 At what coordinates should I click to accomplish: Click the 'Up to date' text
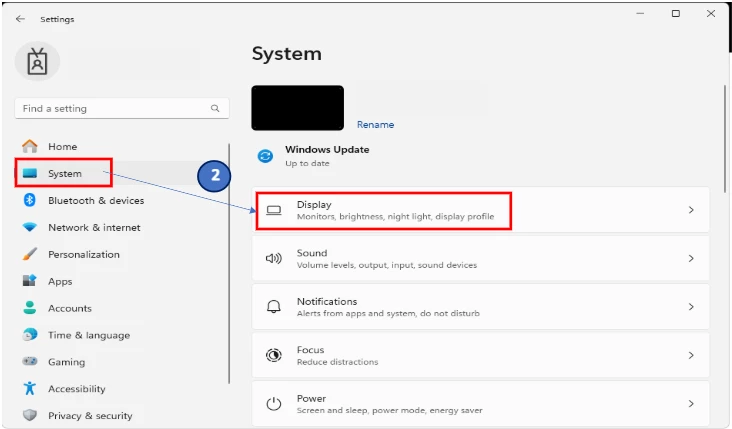coord(307,163)
